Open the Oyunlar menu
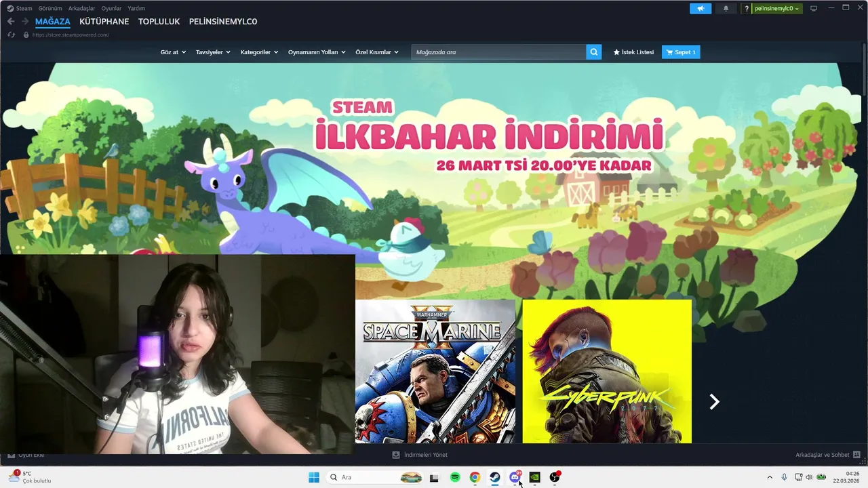The width and height of the screenshot is (868, 488). [x=111, y=8]
